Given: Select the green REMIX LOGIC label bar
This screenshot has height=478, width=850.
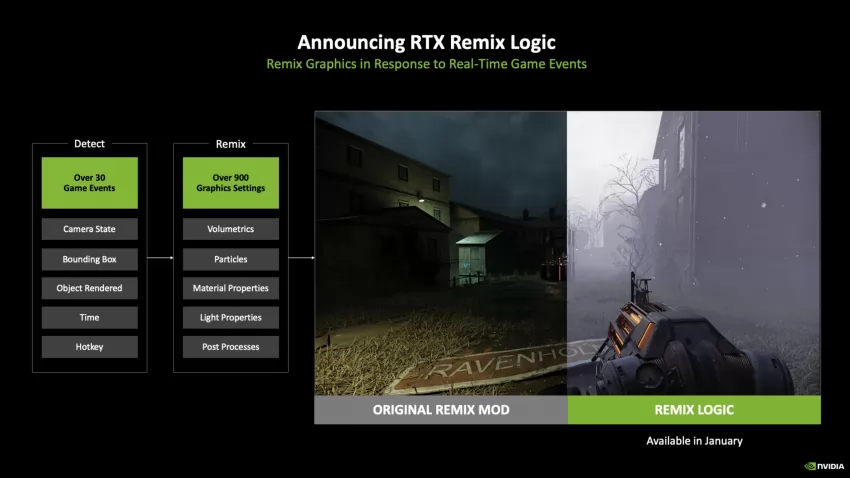Looking at the screenshot, I should 694,410.
